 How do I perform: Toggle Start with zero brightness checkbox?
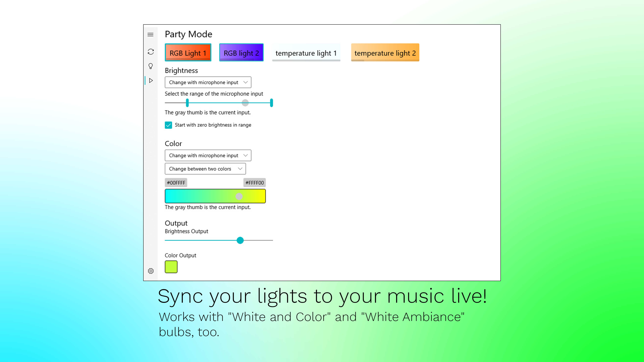pyautogui.click(x=169, y=125)
